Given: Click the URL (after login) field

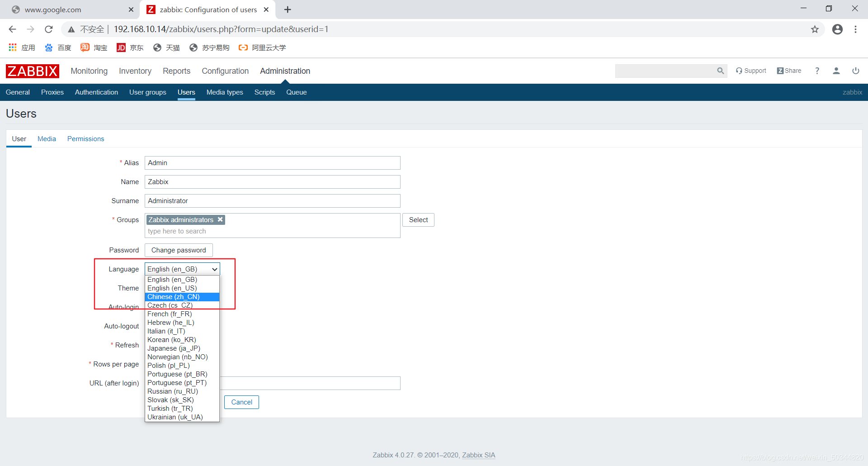Looking at the screenshot, I should point(310,383).
